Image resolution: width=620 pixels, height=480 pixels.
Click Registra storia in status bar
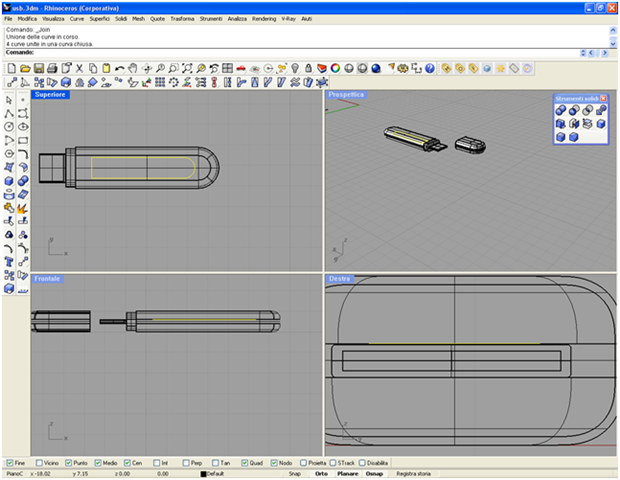click(414, 474)
